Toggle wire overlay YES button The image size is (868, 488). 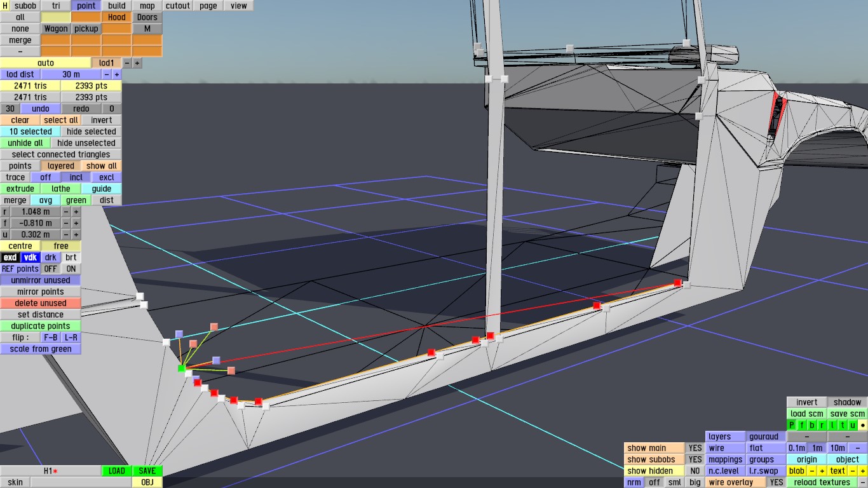pos(776,482)
